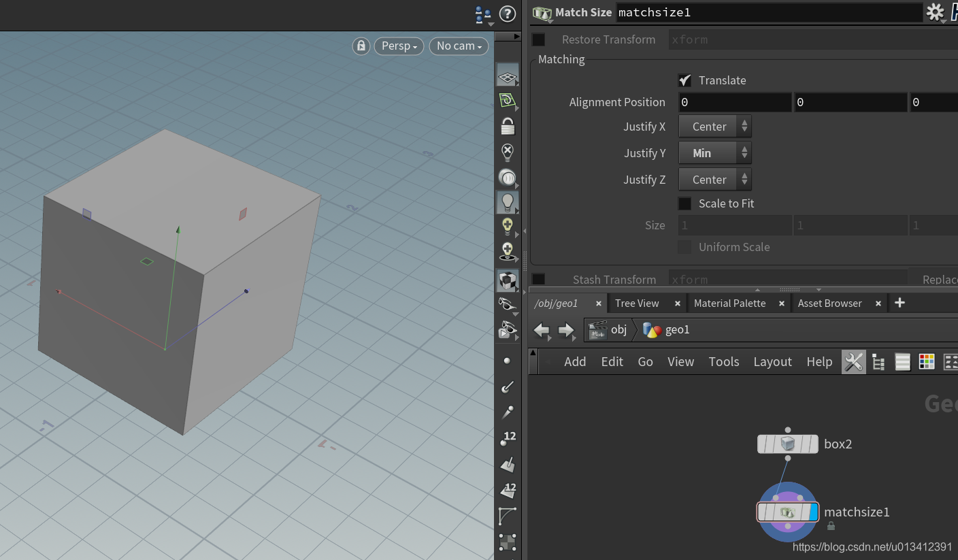
Task: Open the Edit menu in network editor
Action: [612, 362]
